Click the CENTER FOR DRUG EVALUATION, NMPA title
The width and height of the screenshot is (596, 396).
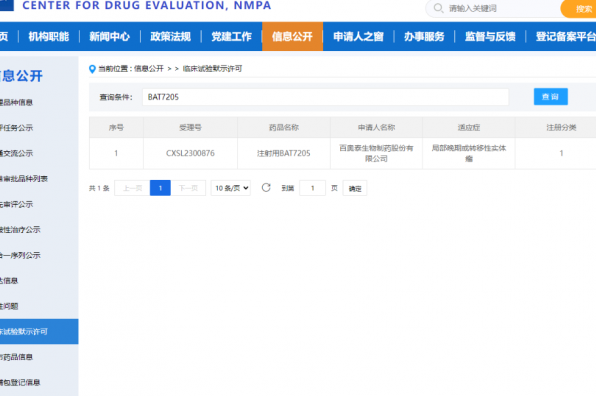[x=147, y=5]
